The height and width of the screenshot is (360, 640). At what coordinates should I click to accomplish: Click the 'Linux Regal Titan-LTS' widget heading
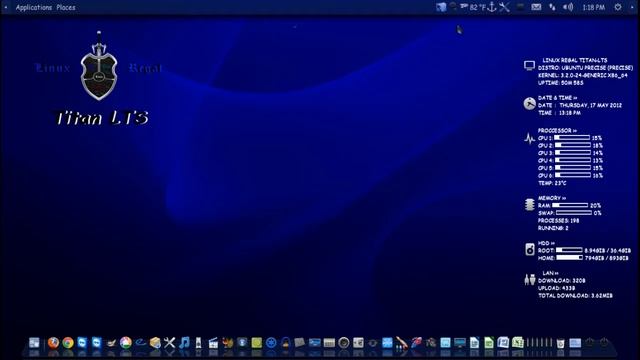pyautogui.click(x=575, y=60)
